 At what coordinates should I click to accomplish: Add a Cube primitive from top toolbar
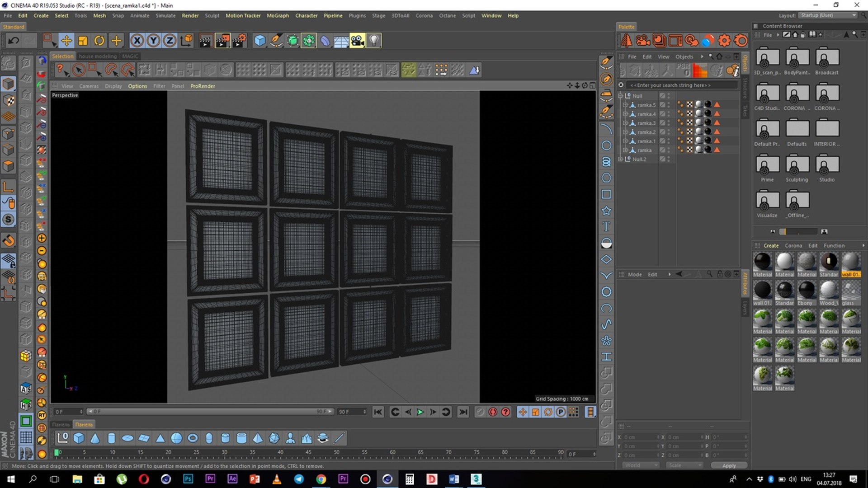[260, 41]
